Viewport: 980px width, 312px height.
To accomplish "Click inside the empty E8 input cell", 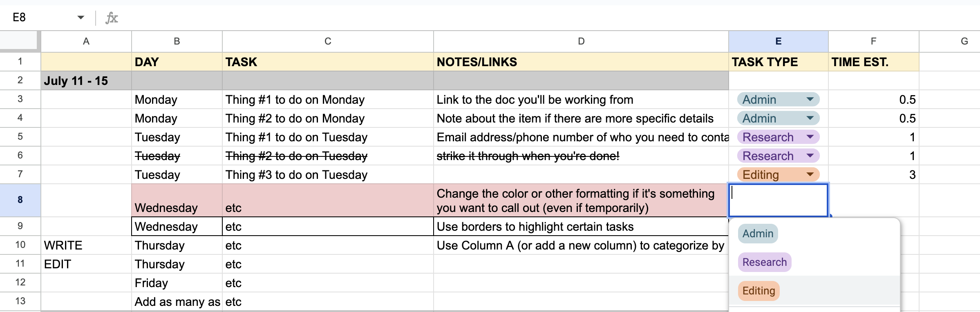I will [x=777, y=200].
